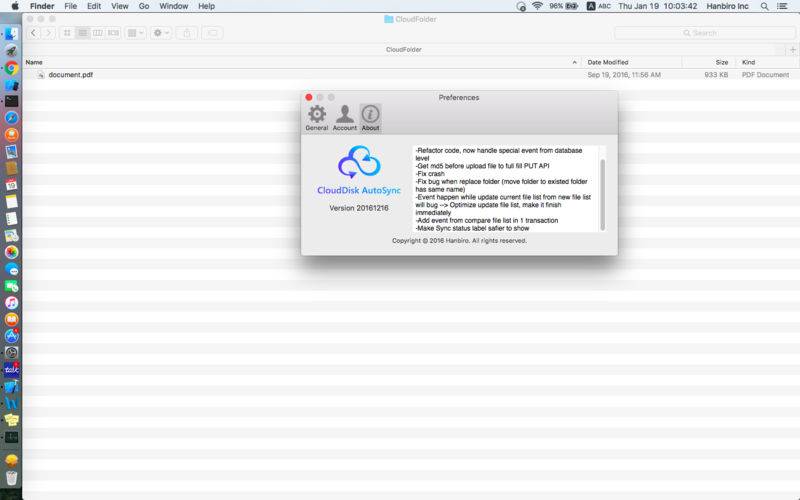
Task: Open the Finder arrange-by dropdown
Action: (x=135, y=33)
